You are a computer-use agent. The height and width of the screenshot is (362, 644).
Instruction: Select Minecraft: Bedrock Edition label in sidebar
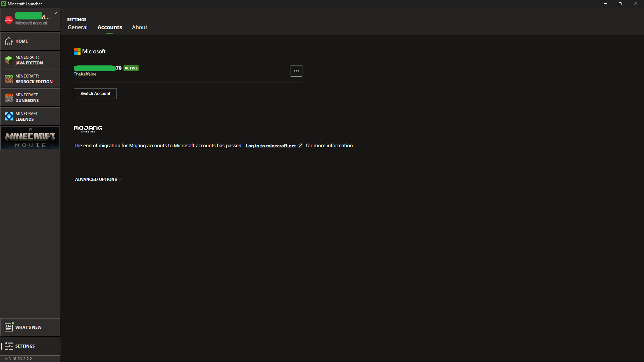click(34, 79)
